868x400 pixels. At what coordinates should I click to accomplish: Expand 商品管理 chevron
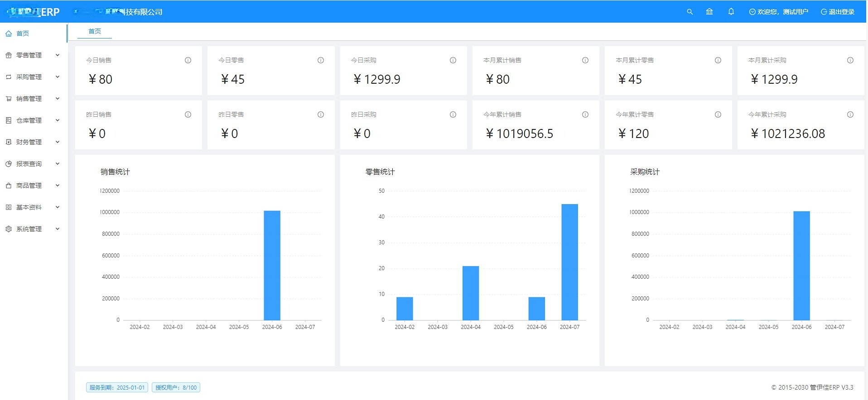click(x=58, y=186)
